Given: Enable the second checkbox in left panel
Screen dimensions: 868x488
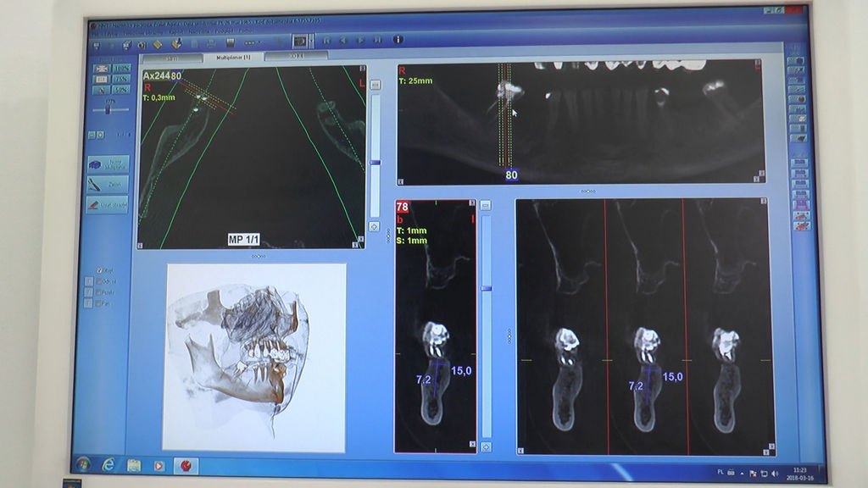Looking at the screenshot, I should 100,281.
